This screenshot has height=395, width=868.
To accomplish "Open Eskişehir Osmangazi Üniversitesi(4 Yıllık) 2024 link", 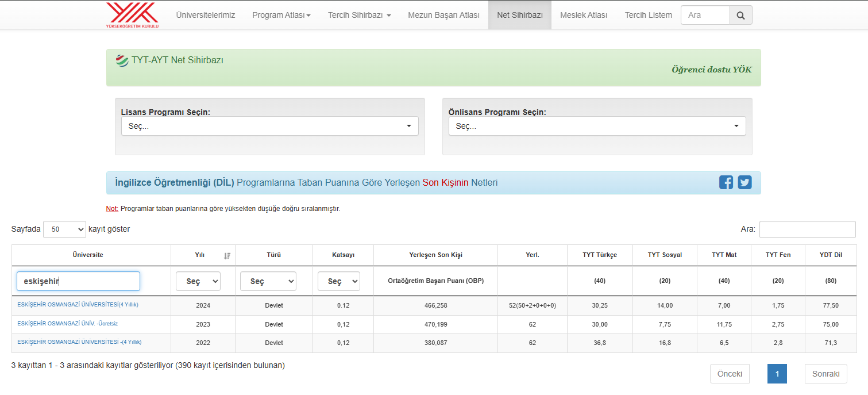I will pos(78,305).
